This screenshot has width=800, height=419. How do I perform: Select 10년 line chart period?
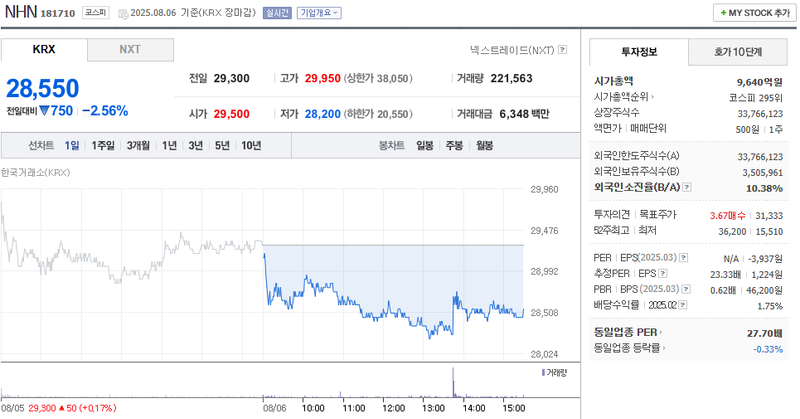(x=252, y=146)
